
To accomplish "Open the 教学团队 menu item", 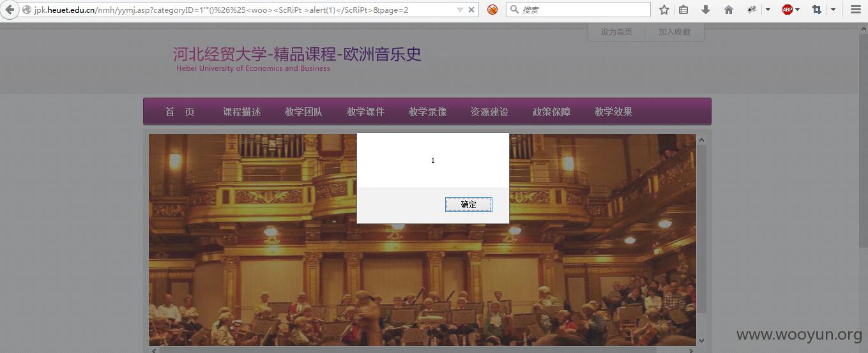I will [x=304, y=112].
